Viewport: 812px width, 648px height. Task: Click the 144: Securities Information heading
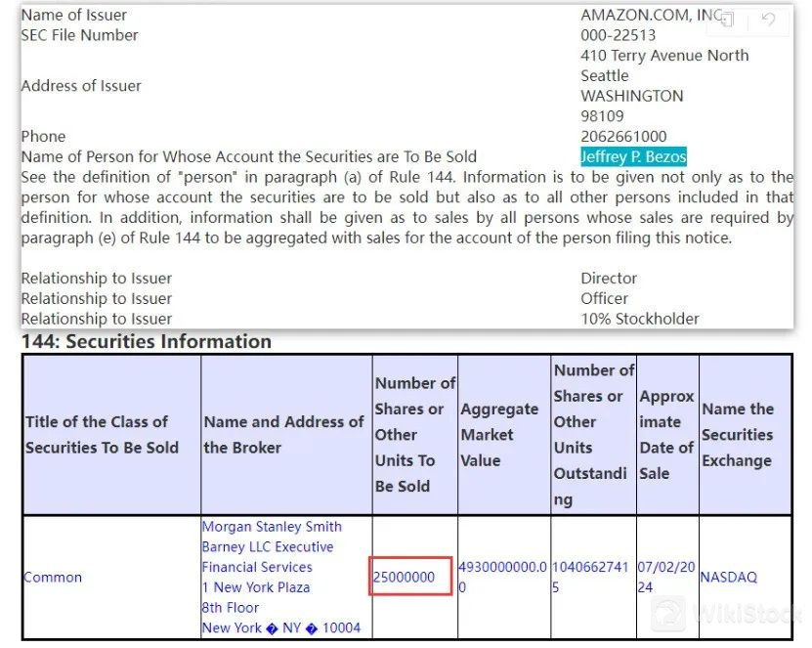tap(147, 341)
